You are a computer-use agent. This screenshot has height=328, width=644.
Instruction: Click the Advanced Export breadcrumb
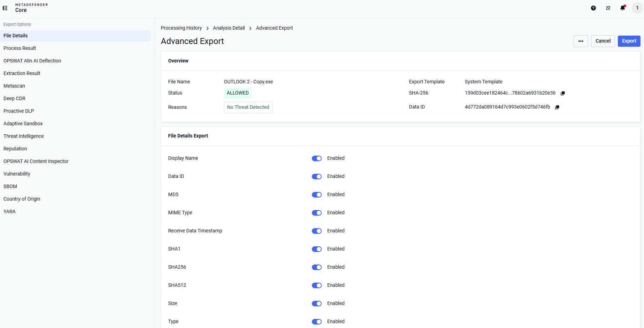point(275,28)
